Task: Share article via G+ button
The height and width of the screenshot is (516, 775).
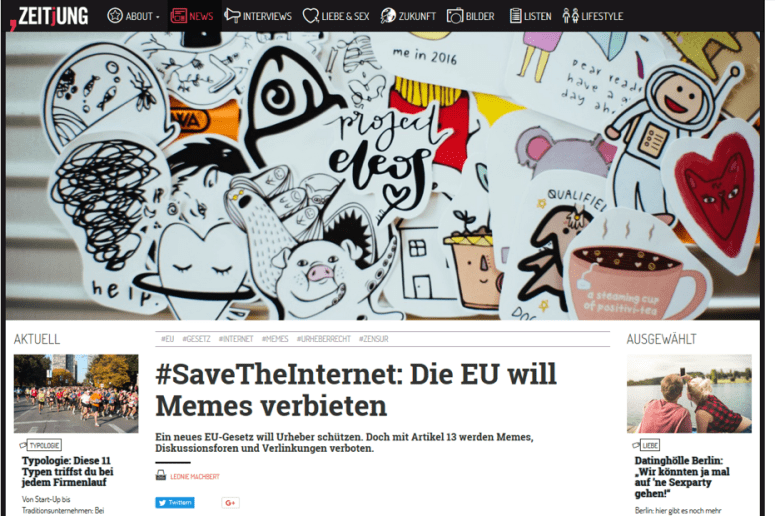Action: tap(230, 503)
